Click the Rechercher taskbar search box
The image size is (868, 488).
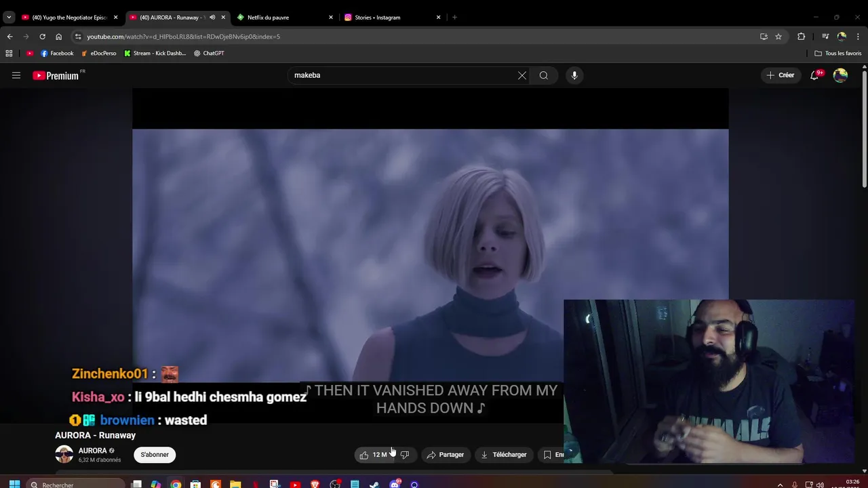tap(76, 484)
